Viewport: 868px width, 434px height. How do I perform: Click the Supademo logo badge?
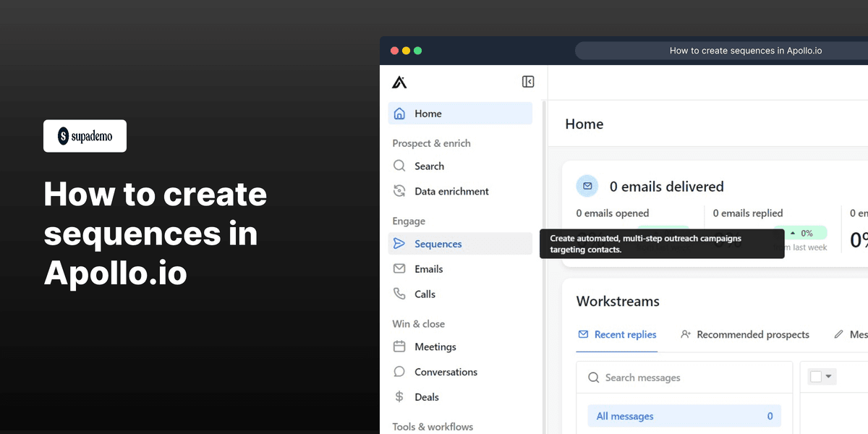(85, 136)
